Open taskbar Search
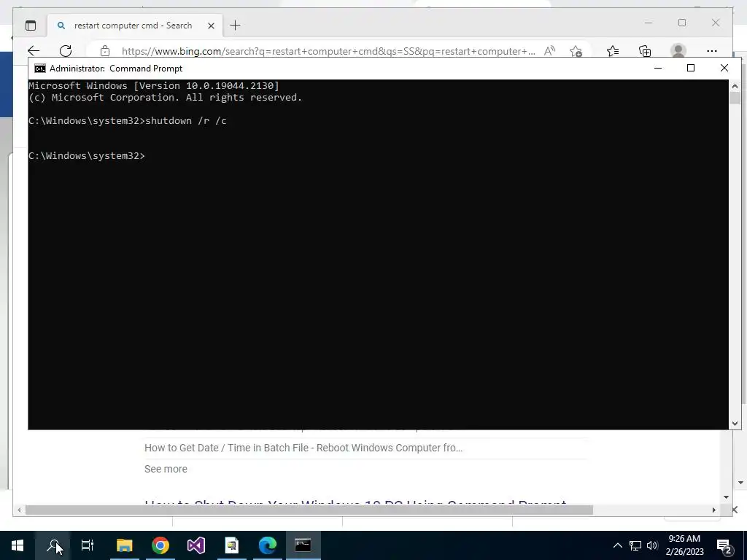 tap(53, 545)
